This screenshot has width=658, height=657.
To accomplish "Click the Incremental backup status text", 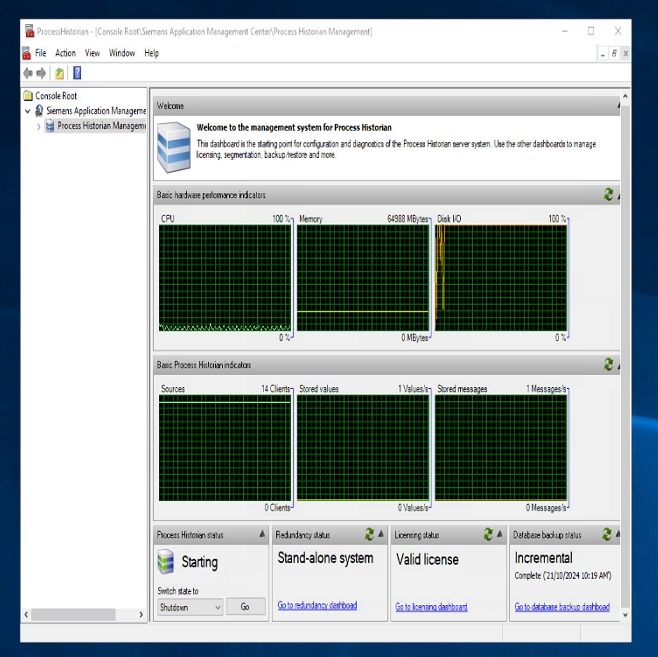I will click(x=543, y=558).
